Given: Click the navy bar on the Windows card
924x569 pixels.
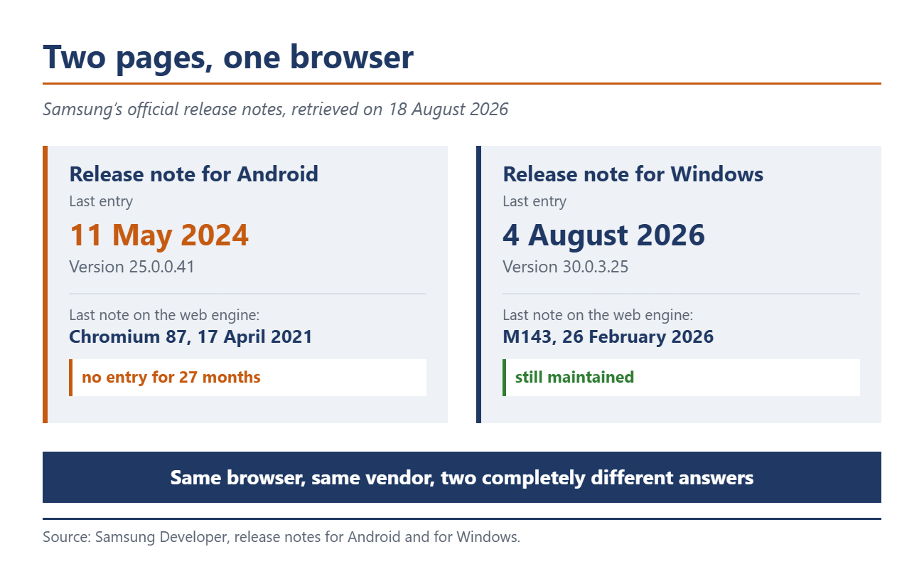Looking at the screenshot, I should 478,284.
